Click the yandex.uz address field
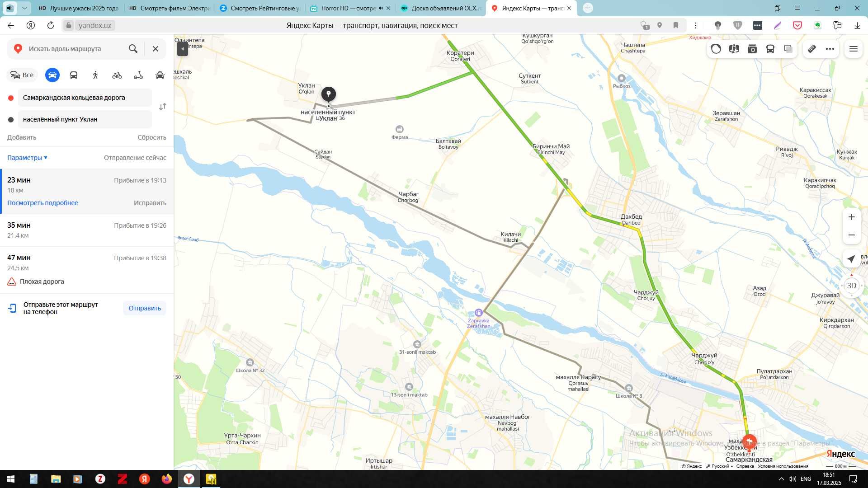The height and width of the screenshot is (488, 868). [x=95, y=25]
